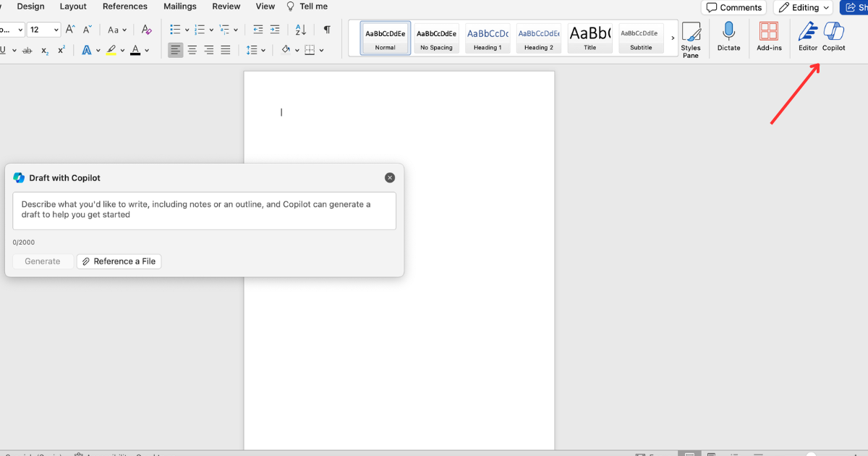Screen dimensions: 868x456
Task: Expand the numbering style dropdown arrow
Action: pyautogui.click(x=211, y=30)
